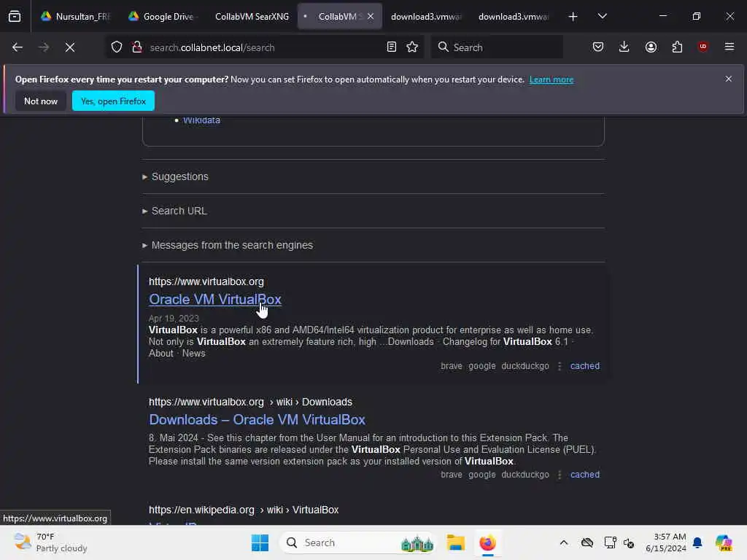
Task: Show site security lock information
Action: click(x=137, y=47)
